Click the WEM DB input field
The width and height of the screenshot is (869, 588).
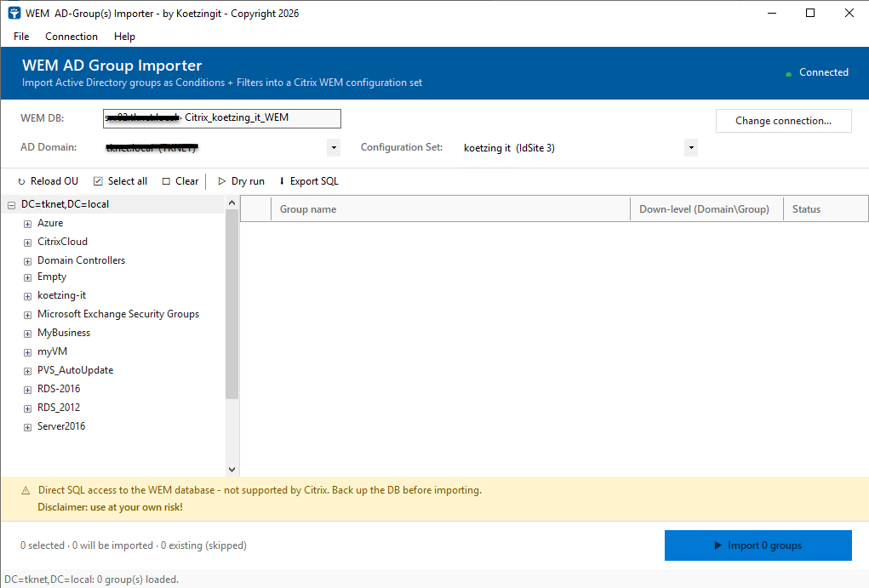pos(221,118)
